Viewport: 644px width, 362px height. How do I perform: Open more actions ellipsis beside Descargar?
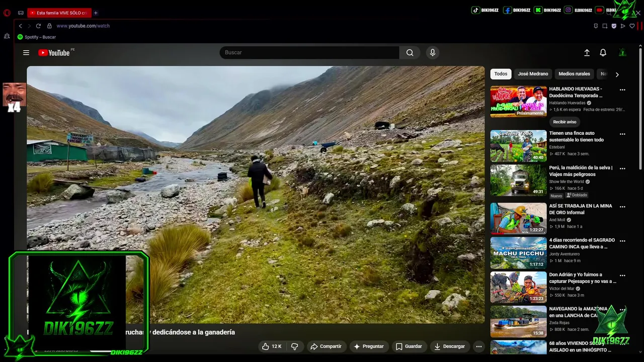[x=479, y=346]
